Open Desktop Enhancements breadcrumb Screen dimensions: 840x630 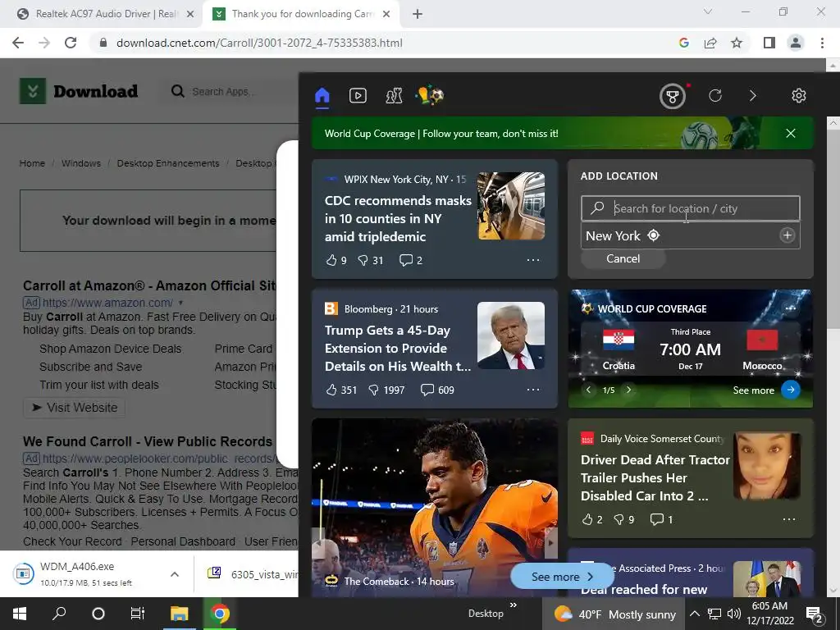[168, 163]
